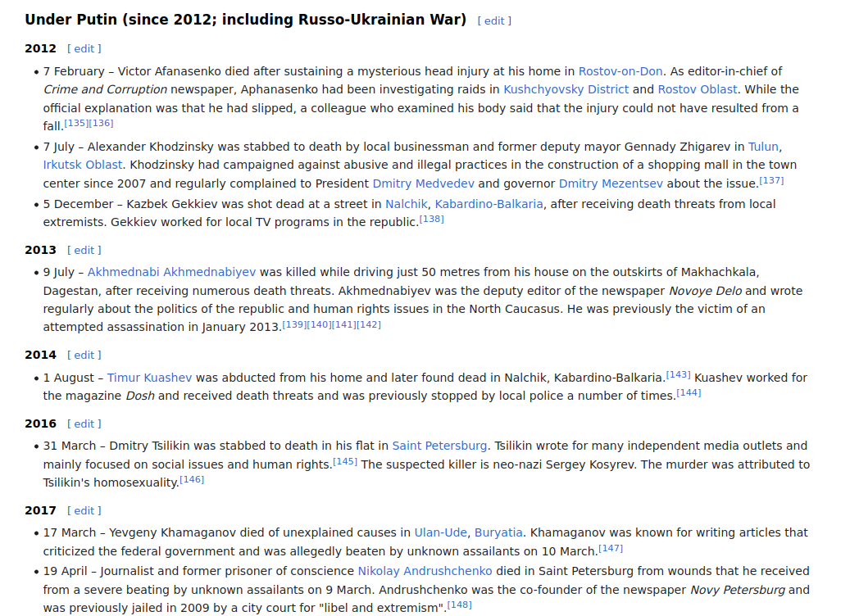Open citation 143
859x616 pixels.
(678, 374)
